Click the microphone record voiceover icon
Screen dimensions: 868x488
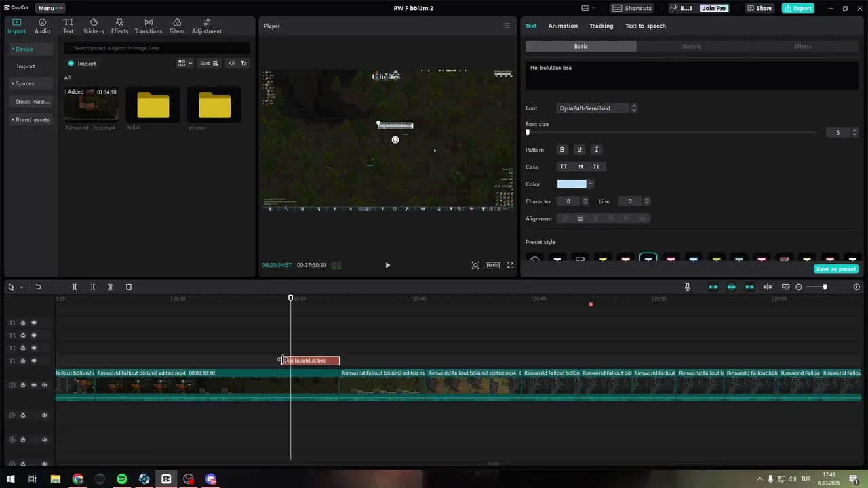(x=688, y=287)
